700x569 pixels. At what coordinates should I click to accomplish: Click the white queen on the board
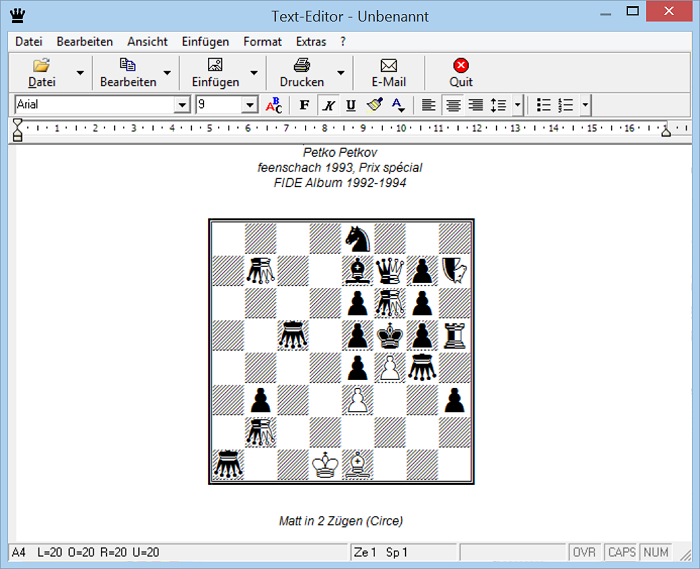click(x=390, y=271)
